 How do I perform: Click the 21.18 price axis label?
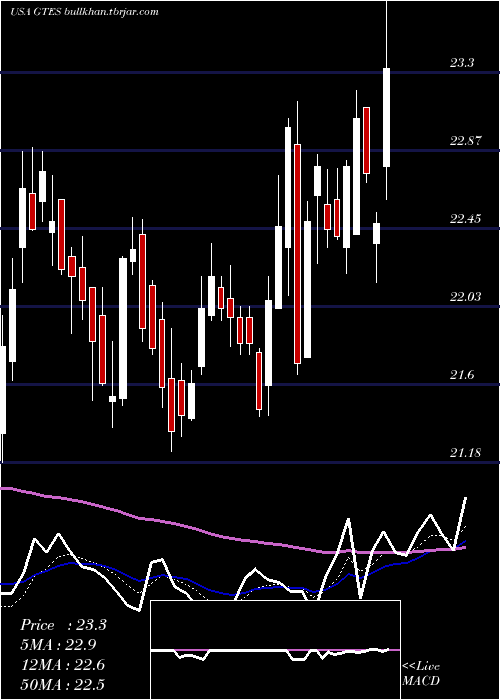click(x=466, y=453)
